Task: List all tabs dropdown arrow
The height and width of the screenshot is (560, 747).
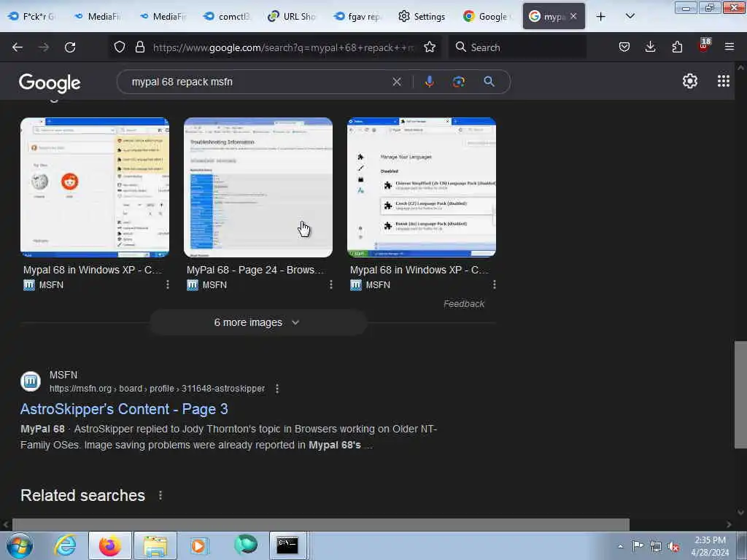Action: [630, 16]
